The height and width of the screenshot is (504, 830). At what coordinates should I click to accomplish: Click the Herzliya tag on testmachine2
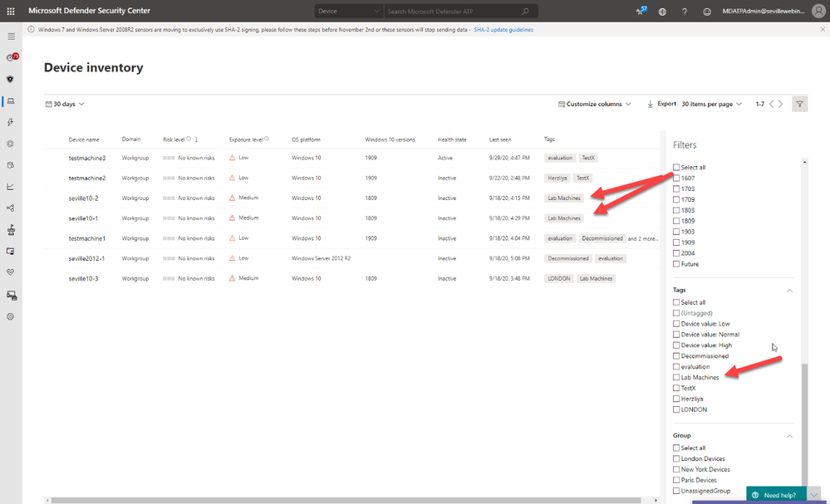(x=557, y=179)
